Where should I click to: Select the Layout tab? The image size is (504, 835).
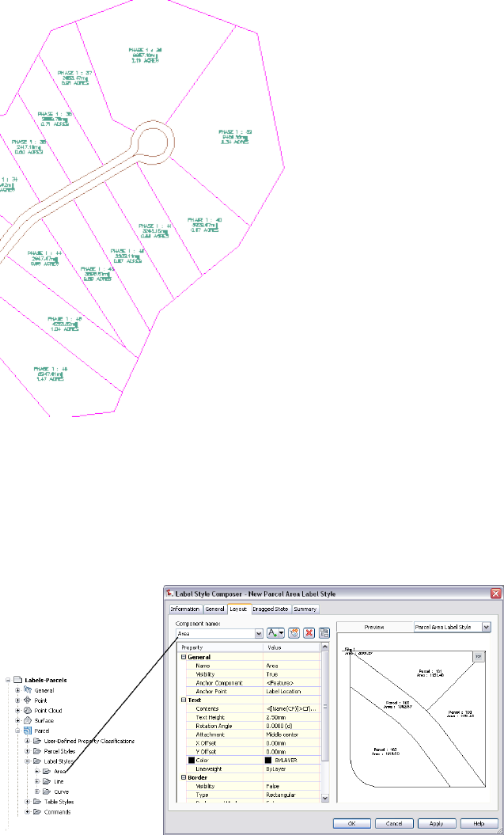point(240,608)
